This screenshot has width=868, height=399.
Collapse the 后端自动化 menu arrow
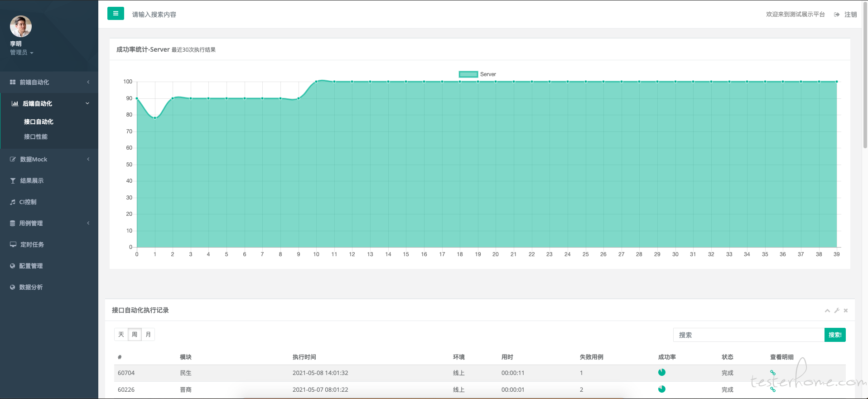click(x=87, y=103)
